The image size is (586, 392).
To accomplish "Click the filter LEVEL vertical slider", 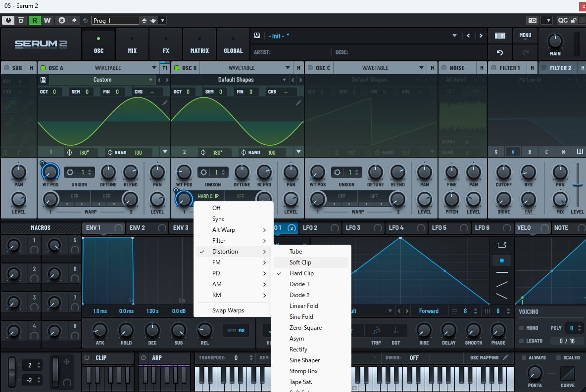I will tap(578, 185).
